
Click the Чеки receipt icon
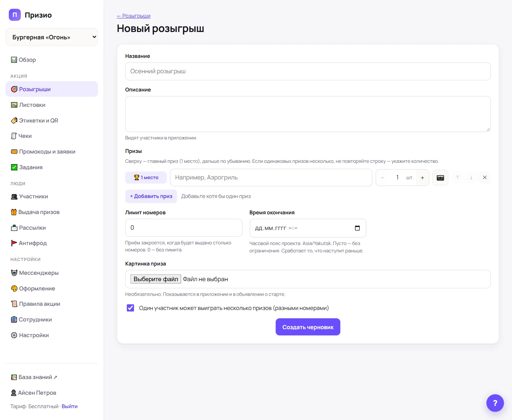pyautogui.click(x=14, y=136)
